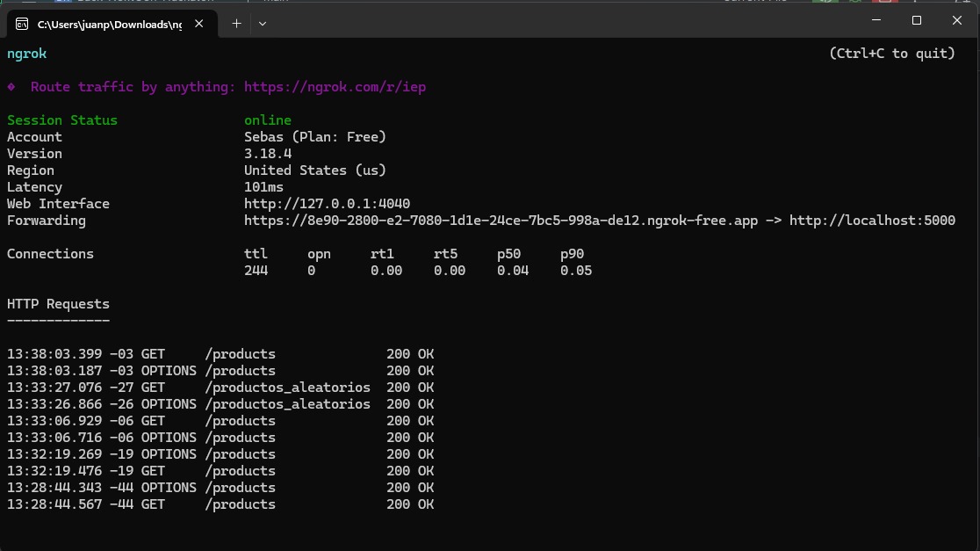Click the 13:33:26.866 OPTIONS /productos_aleatorios row

220,404
